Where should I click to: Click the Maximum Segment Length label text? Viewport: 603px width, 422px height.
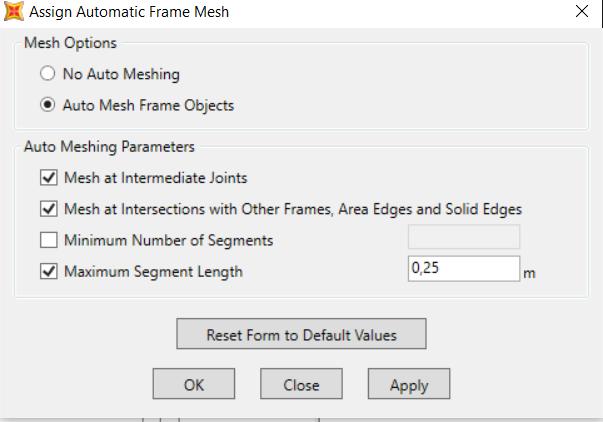[x=153, y=272]
